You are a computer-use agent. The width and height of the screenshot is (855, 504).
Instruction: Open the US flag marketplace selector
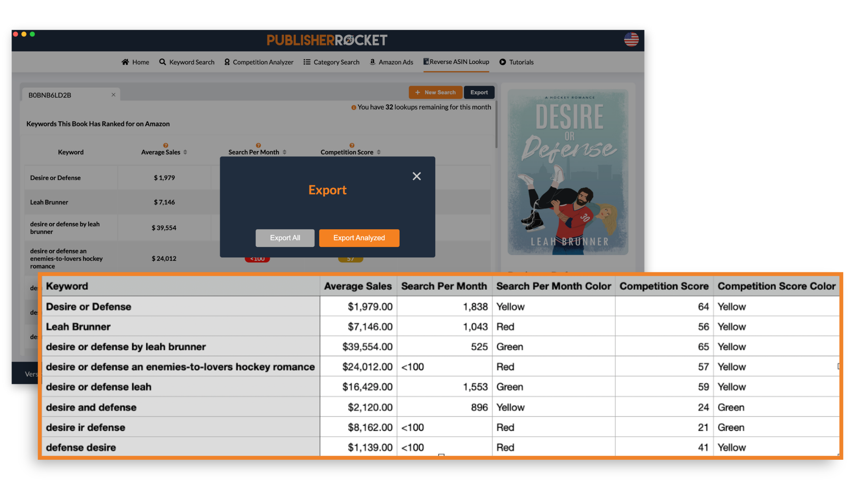631,40
